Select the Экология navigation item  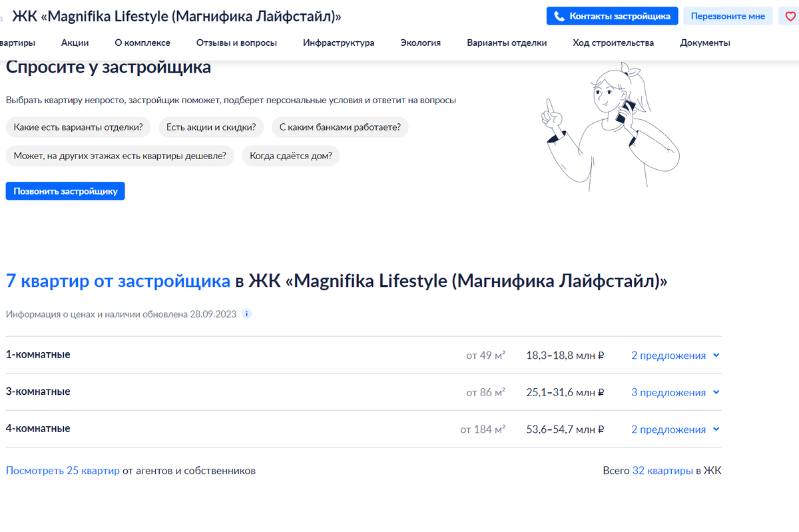point(420,42)
